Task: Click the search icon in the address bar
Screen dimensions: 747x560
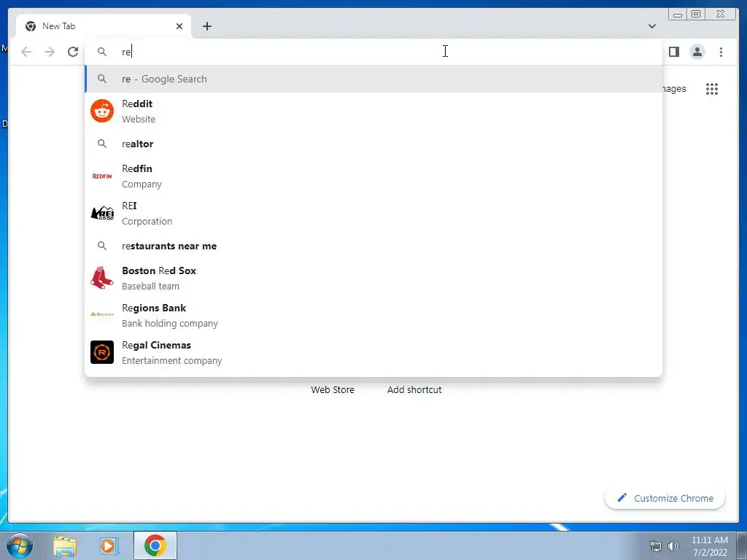Action: 102,52
